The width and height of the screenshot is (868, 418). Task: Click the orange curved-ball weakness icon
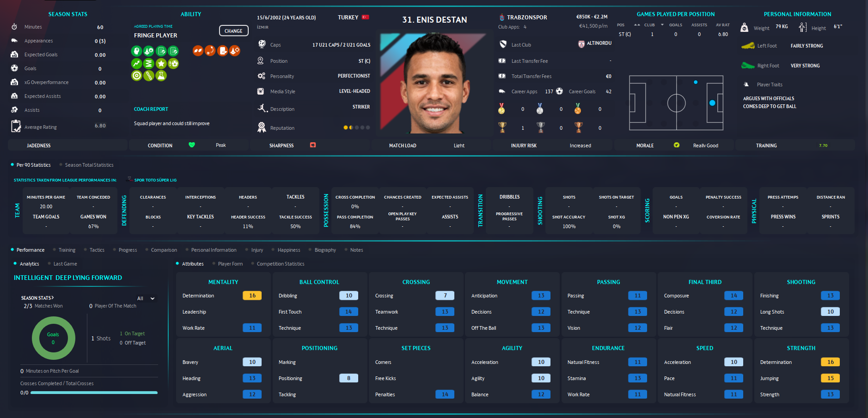(210, 50)
